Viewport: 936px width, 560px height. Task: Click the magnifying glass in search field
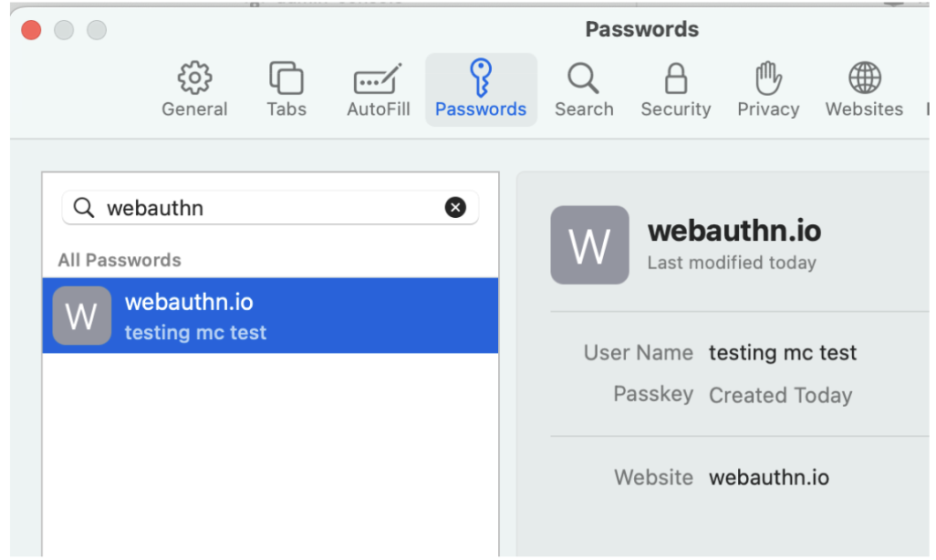[x=84, y=208]
